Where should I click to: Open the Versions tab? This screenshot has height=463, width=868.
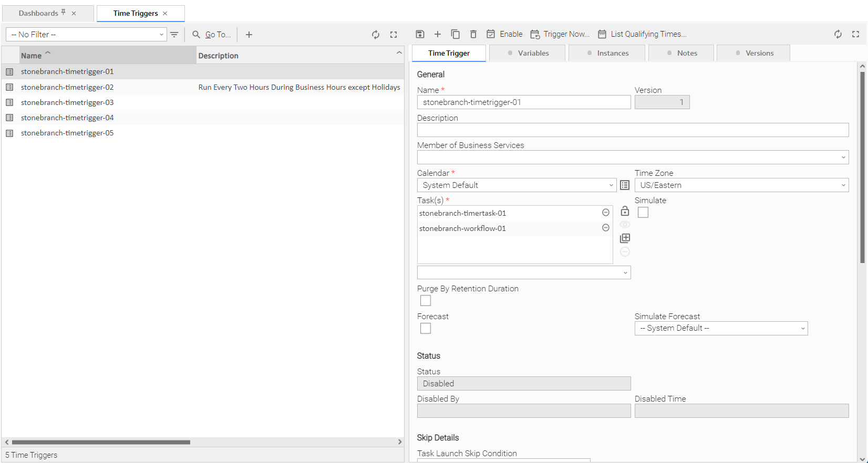click(753, 53)
